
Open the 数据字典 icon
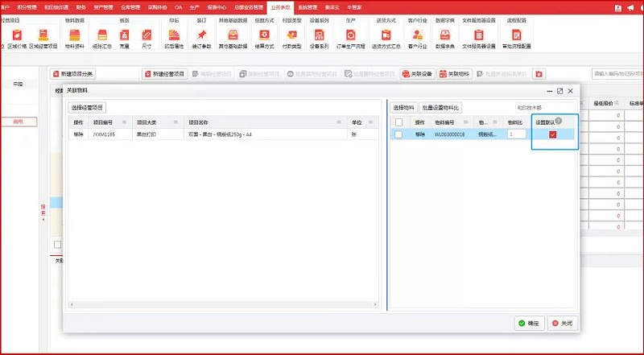coord(444,37)
